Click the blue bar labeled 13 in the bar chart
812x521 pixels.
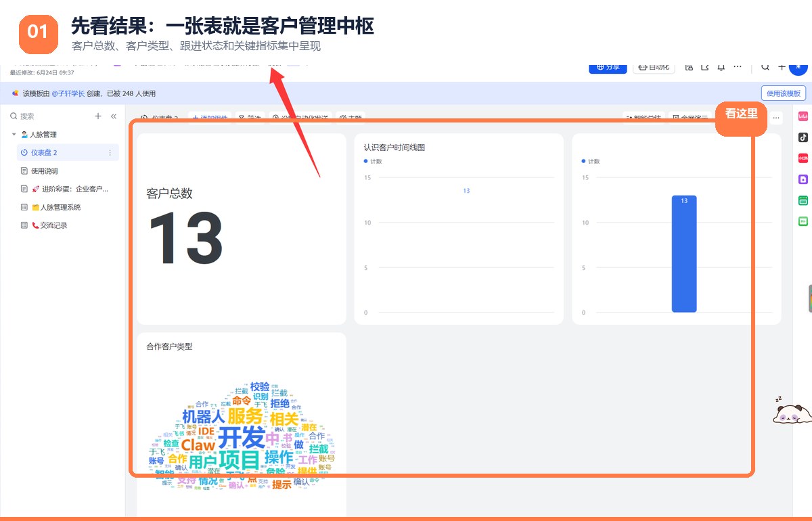click(x=684, y=254)
